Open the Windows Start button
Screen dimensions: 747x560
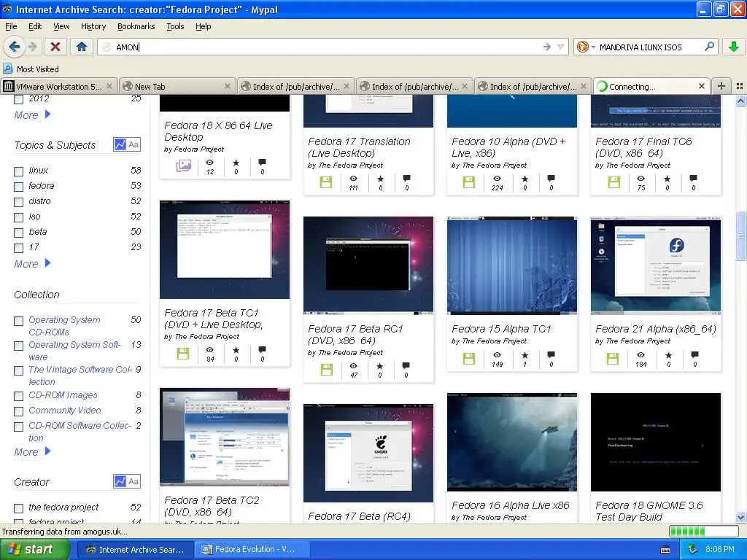point(34,549)
